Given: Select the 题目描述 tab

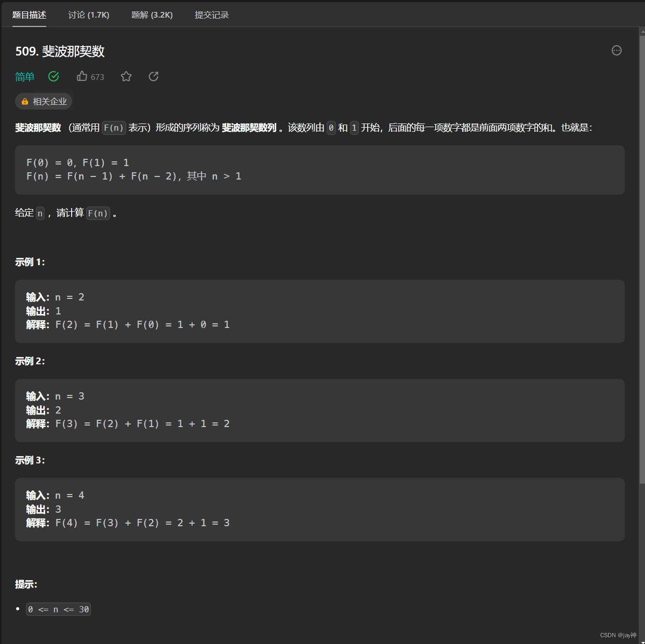Looking at the screenshot, I should pos(30,15).
